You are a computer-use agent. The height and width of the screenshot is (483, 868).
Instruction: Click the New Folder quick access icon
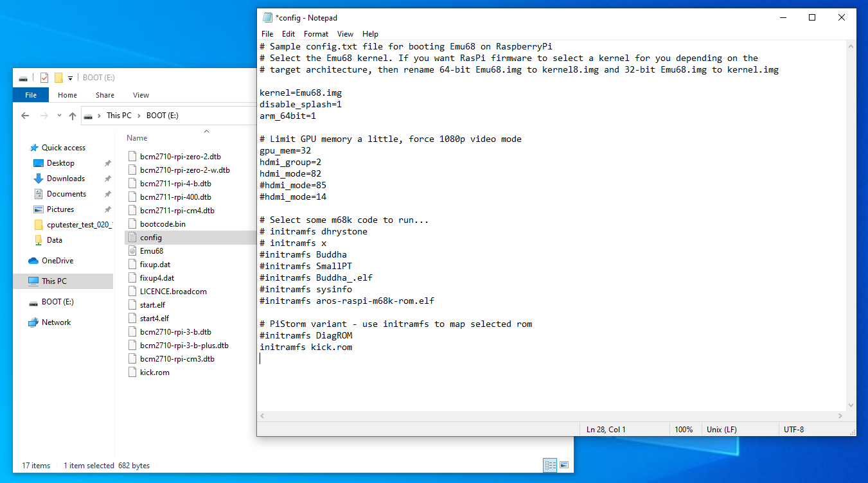(x=58, y=78)
